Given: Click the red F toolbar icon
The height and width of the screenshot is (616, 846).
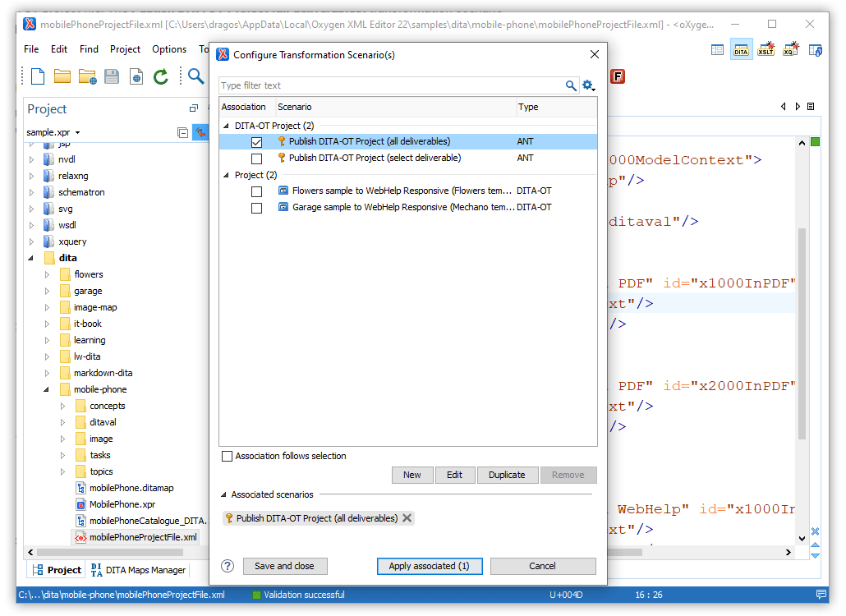Looking at the screenshot, I should (617, 76).
